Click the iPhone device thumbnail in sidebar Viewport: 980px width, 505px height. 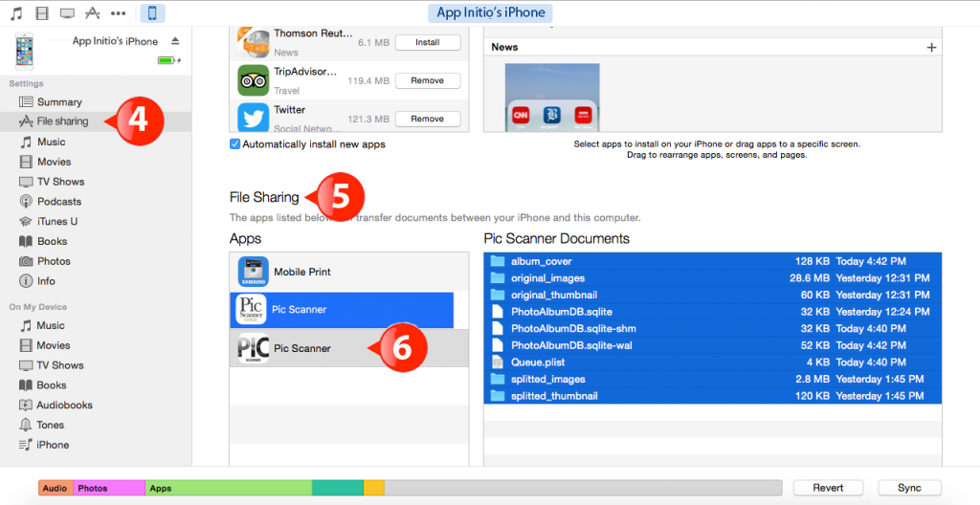pyautogui.click(x=24, y=52)
